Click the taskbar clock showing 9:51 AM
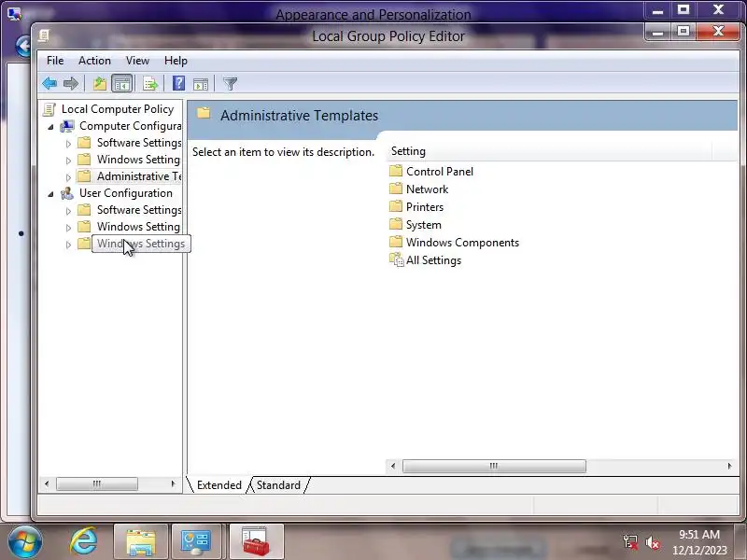The height and width of the screenshot is (560, 747). click(x=699, y=542)
